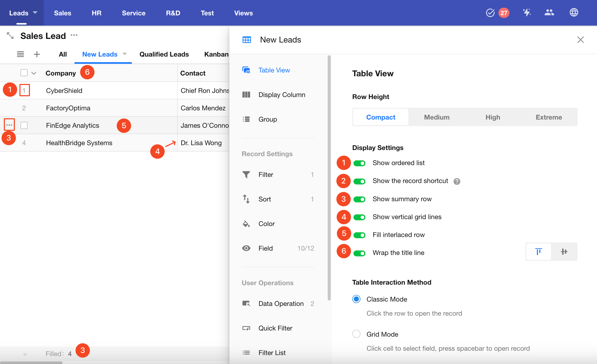Open Display Column settings
Screen dimensions: 597x364
[282, 95]
